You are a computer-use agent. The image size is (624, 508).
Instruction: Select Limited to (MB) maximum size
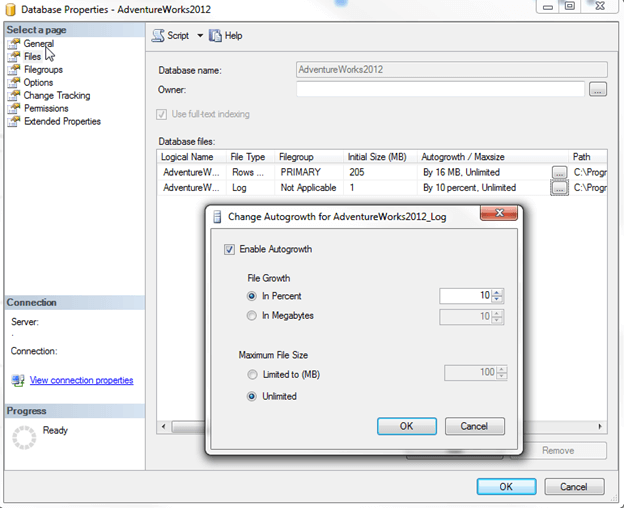(x=252, y=375)
